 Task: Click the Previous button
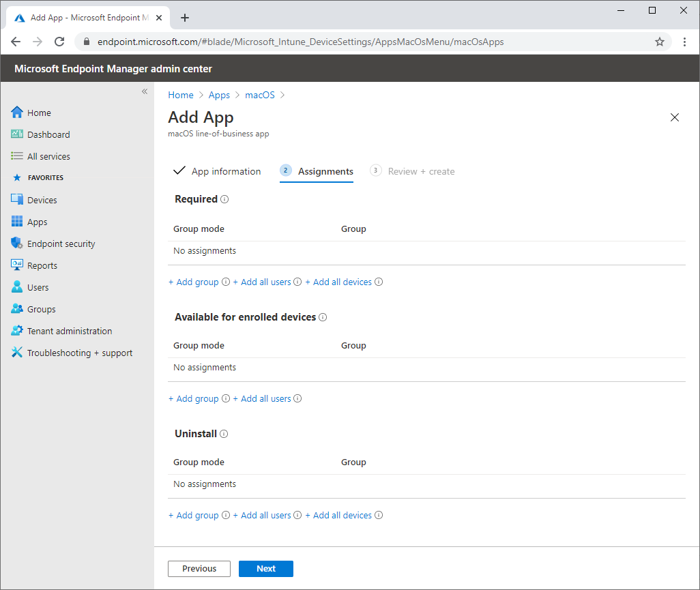click(199, 569)
